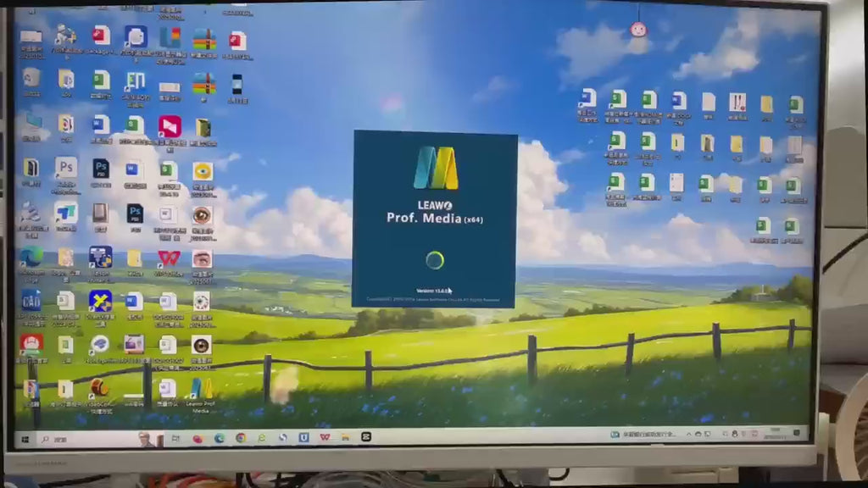Open Google Chrome from the taskbar
The height and width of the screenshot is (488, 868).
tap(241, 438)
